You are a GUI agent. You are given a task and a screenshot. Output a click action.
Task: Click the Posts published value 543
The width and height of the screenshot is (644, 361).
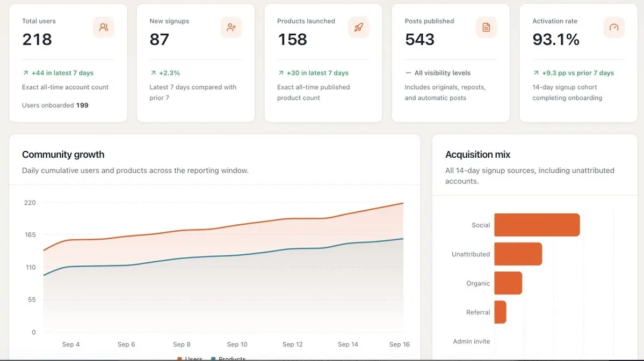click(419, 39)
